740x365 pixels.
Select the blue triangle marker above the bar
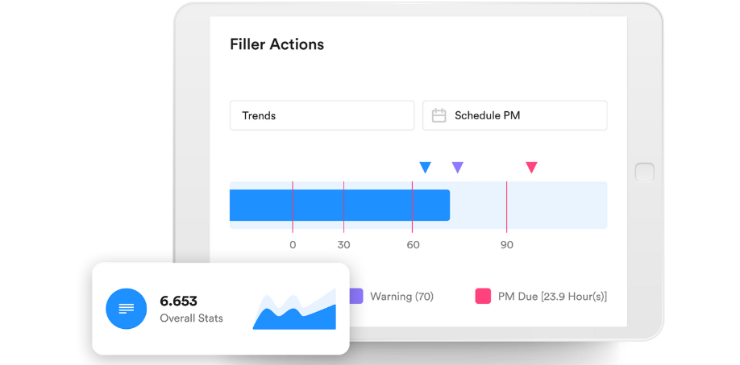click(x=425, y=167)
